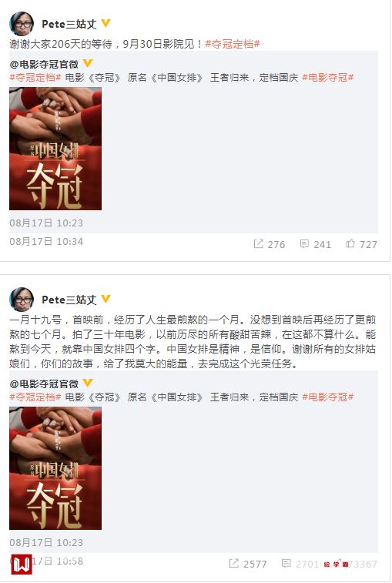Enlarge 夺冠 poster thumbnail in second post
This screenshot has height=583, width=392.
[x=55, y=468]
